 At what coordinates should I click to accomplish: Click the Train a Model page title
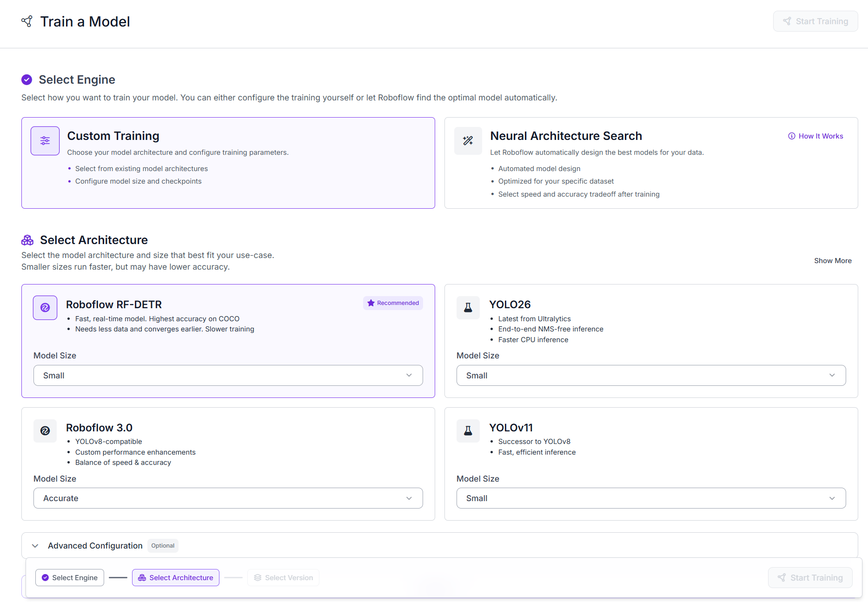[x=85, y=21]
